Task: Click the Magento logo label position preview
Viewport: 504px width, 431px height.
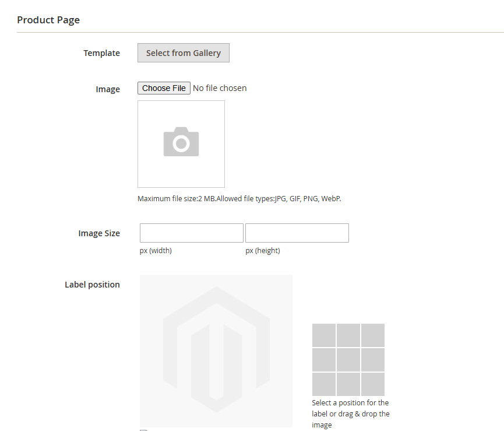Action: 216,351
